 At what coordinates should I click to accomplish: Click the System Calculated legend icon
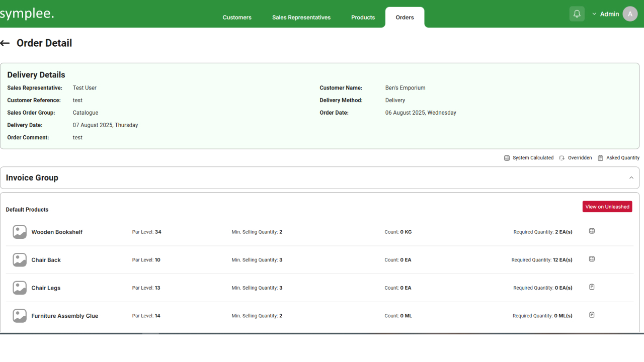point(507,158)
